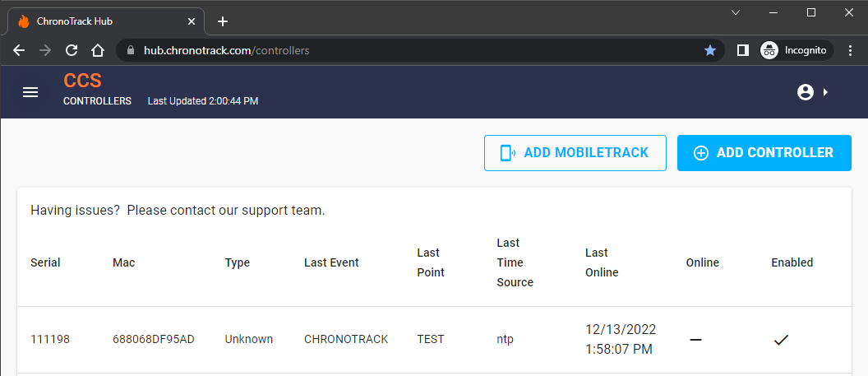Click the ntp time source cell
The image size is (868, 376).
click(x=505, y=339)
